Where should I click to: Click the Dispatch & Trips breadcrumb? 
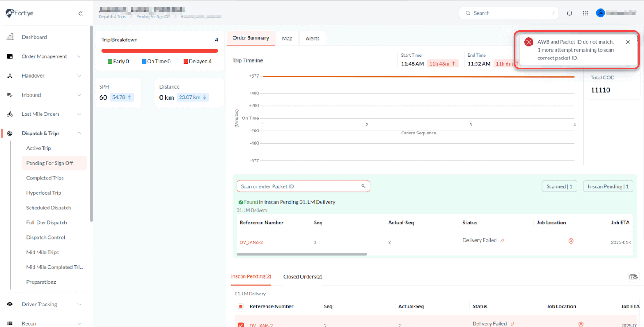112,17
